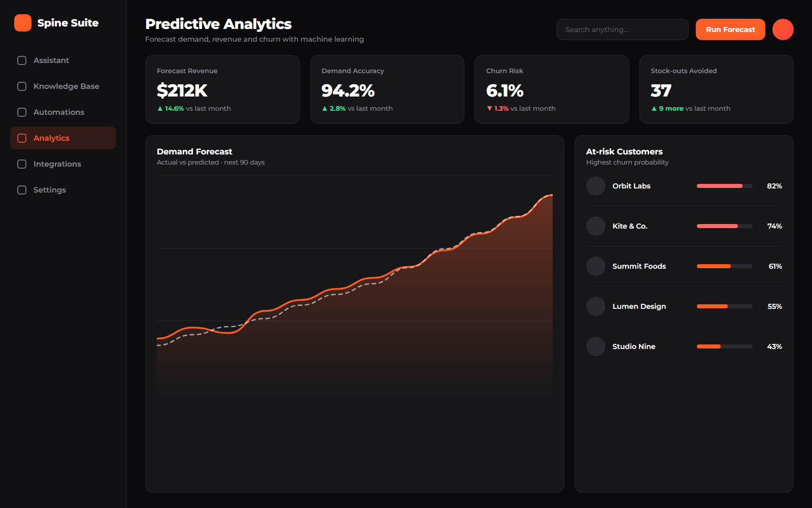Select the Lumen Design customer name
812x508 pixels.
[639, 306]
